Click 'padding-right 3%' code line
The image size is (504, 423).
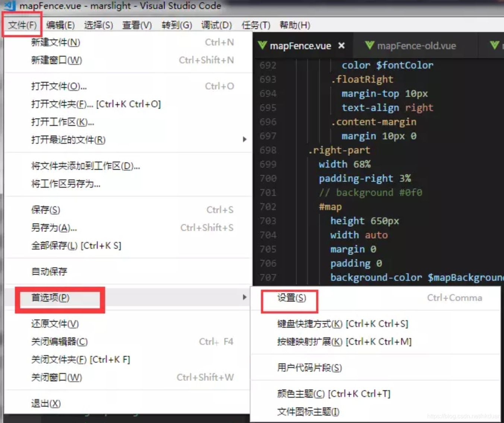click(365, 178)
